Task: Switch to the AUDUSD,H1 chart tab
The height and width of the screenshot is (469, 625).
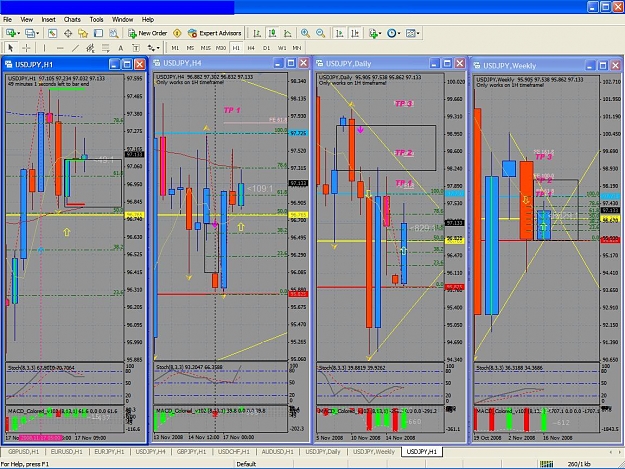Action: pyautogui.click(x=277, y=452)
